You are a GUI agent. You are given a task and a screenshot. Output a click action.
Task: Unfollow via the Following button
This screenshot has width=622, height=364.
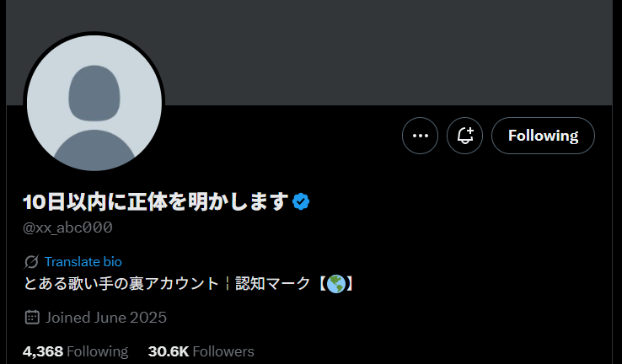[543, 136]
